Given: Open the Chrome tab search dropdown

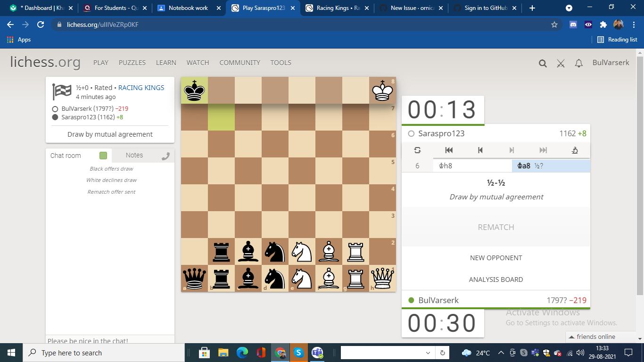Looking at the screenshot, I should tap(569, 8).
